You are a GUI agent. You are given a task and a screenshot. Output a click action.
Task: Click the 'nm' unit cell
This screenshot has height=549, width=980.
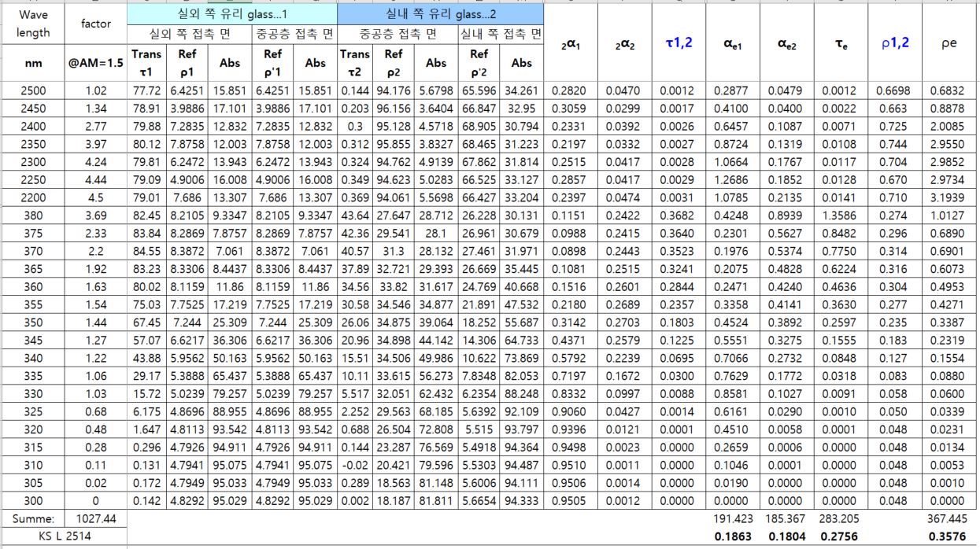[32, 63]
